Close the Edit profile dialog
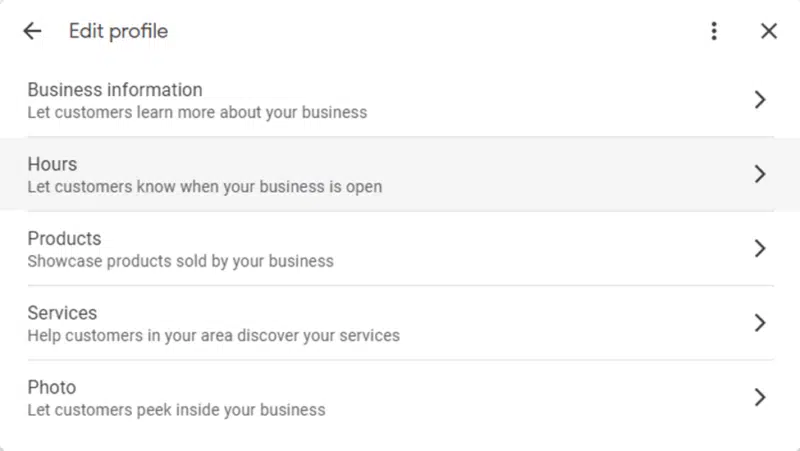 [x=769, y=31]
